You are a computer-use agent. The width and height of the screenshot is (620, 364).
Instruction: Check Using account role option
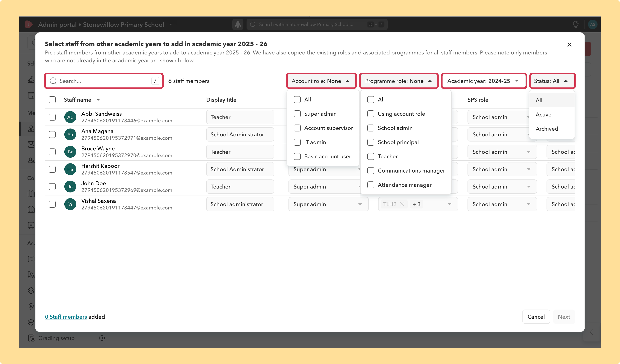coord(371,114)
